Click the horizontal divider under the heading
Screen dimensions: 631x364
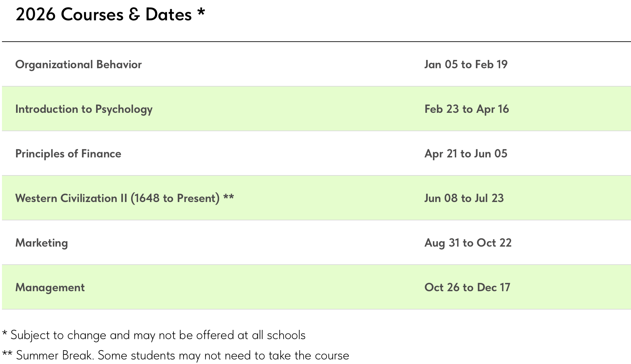[x=316, y=42]
